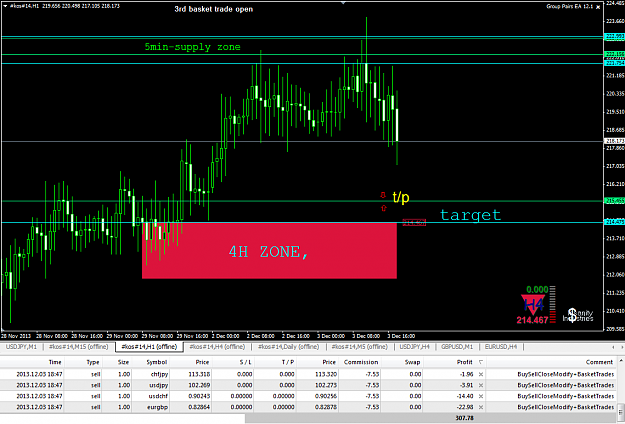Open the GBPUSD,M1 chart tab
Screen dimensions: 625x424
pos(457,347)
